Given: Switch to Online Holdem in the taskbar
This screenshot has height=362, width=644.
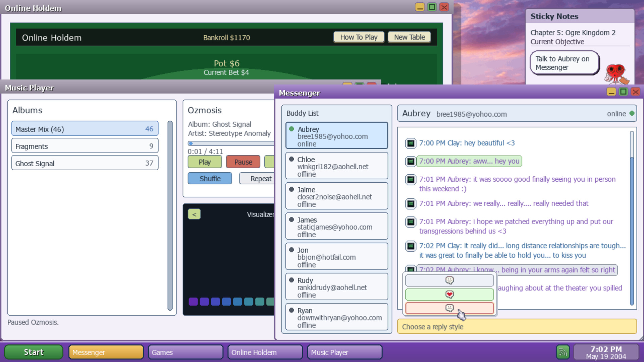Looking at the screenshot, I should click(265, 352).
